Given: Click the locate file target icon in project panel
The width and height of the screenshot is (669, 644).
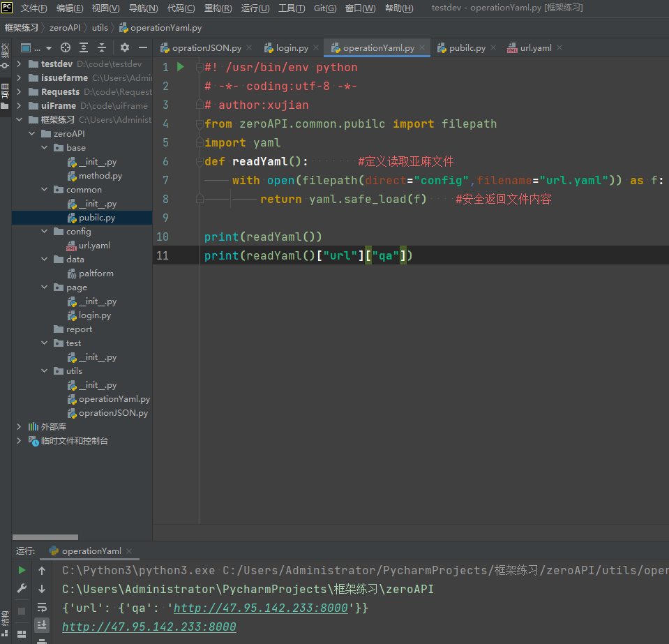Looking at the screenshot, I should [66, 47].
